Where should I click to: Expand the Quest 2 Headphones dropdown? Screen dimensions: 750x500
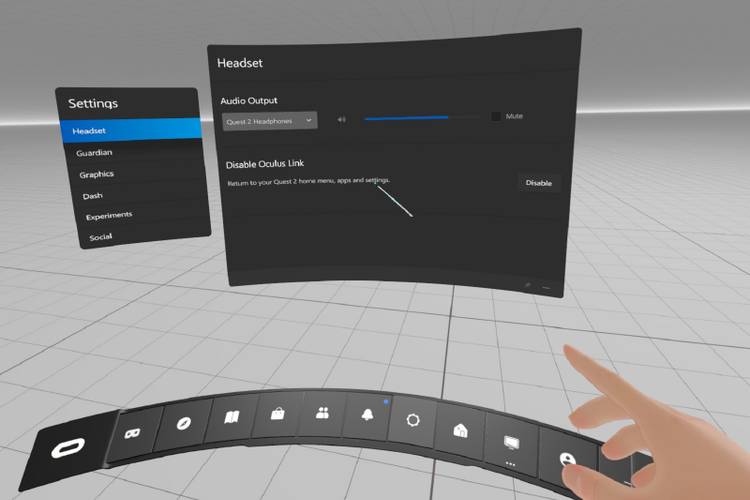pos(268,120)
